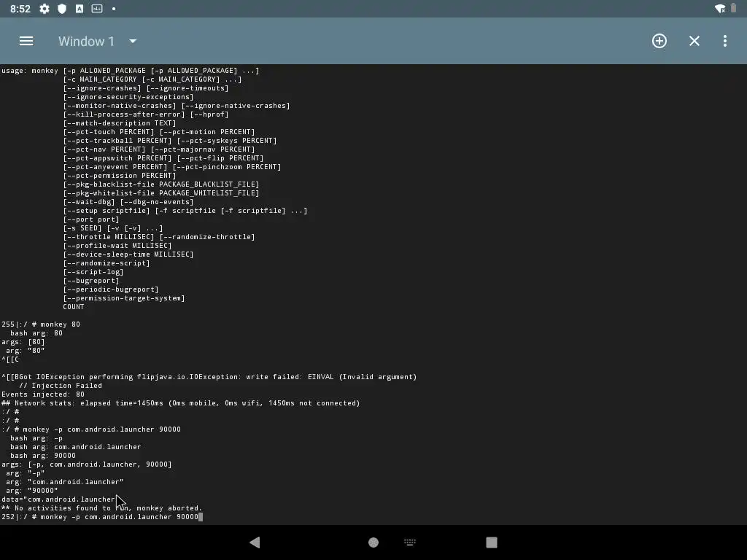
Task: Click 'args: [-p, com.android.launcher, 90000]' line
Action: [87, 464]
